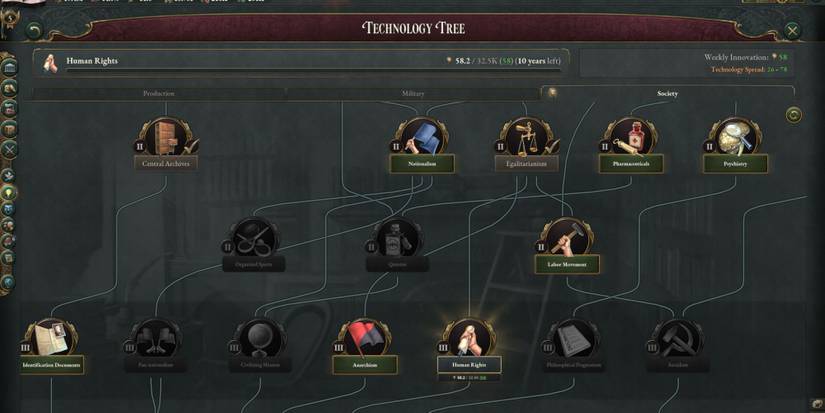Click the round refresh button below Society tab
Image resolution: width=825 pixels, height=413 pixels.
(x=794, y=115)
